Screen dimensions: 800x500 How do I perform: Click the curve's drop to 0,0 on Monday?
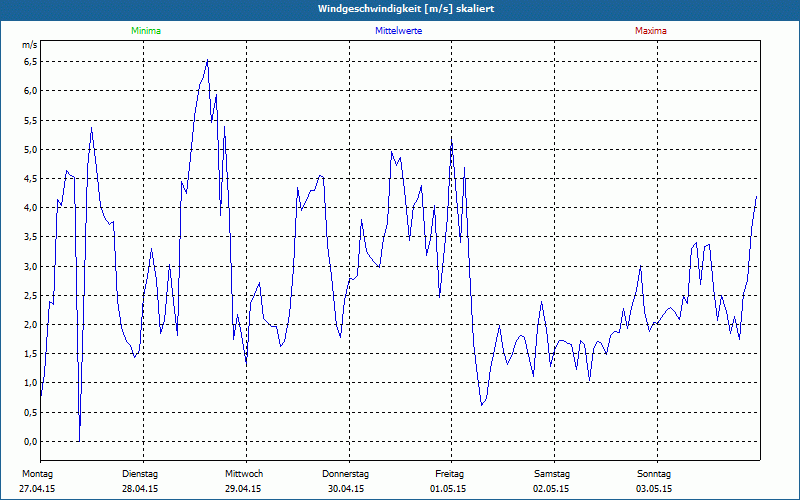79,440
